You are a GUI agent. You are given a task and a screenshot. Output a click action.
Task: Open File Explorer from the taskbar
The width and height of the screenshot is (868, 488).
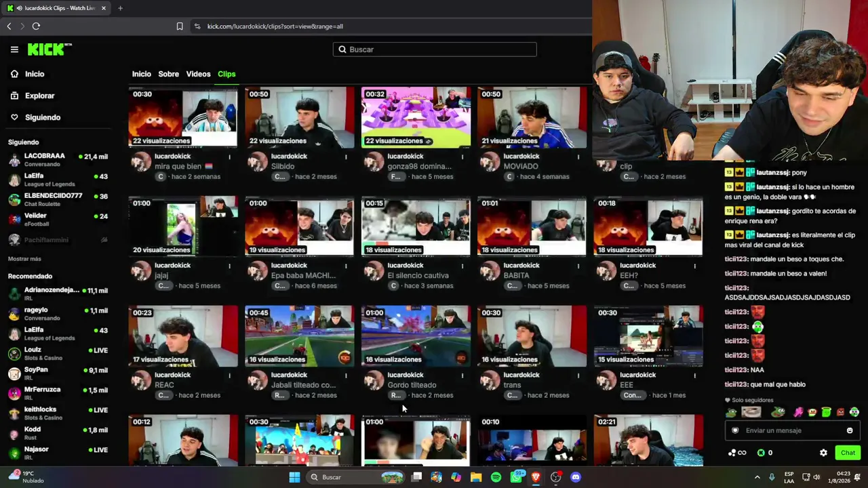[476, 477]
